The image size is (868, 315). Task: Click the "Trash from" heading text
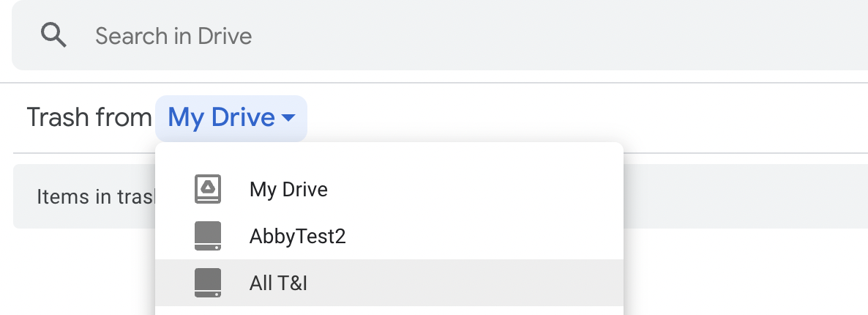89,118
